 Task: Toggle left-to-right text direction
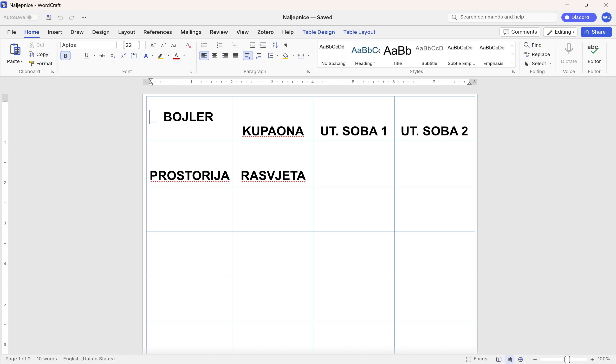[x=248, y=56]
